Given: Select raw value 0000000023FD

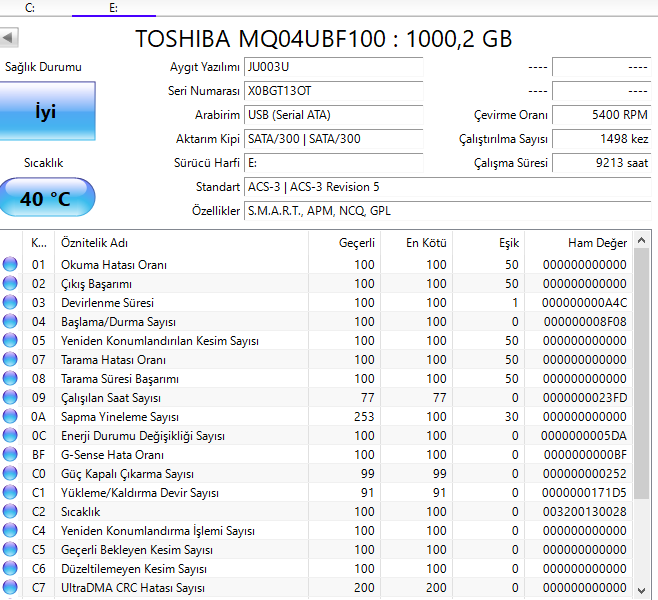Looking at the screenshot, I should click(585, 398).
